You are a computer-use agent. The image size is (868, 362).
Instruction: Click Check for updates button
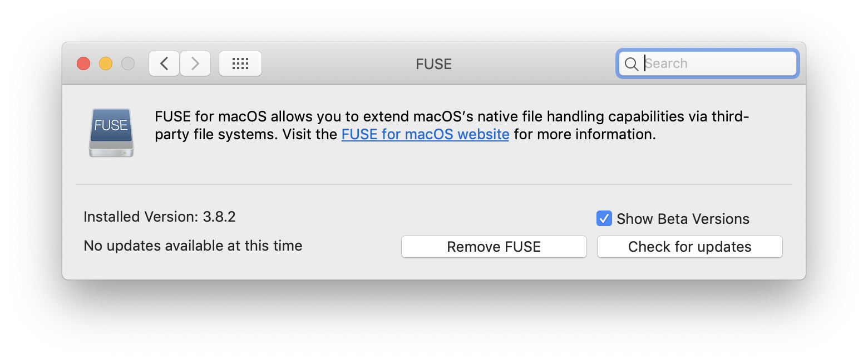point(690,247)
